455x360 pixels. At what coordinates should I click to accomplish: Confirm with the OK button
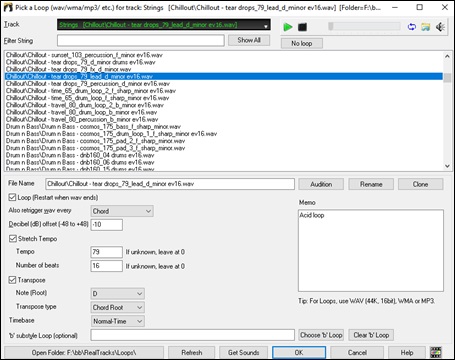click(x=299, y=353)
